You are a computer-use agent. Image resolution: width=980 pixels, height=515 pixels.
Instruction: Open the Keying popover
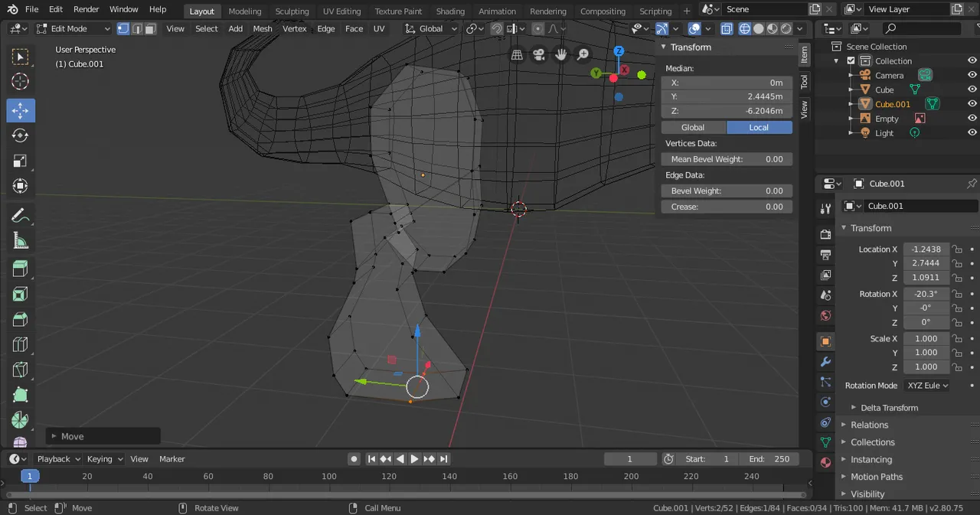click(105, 459)
